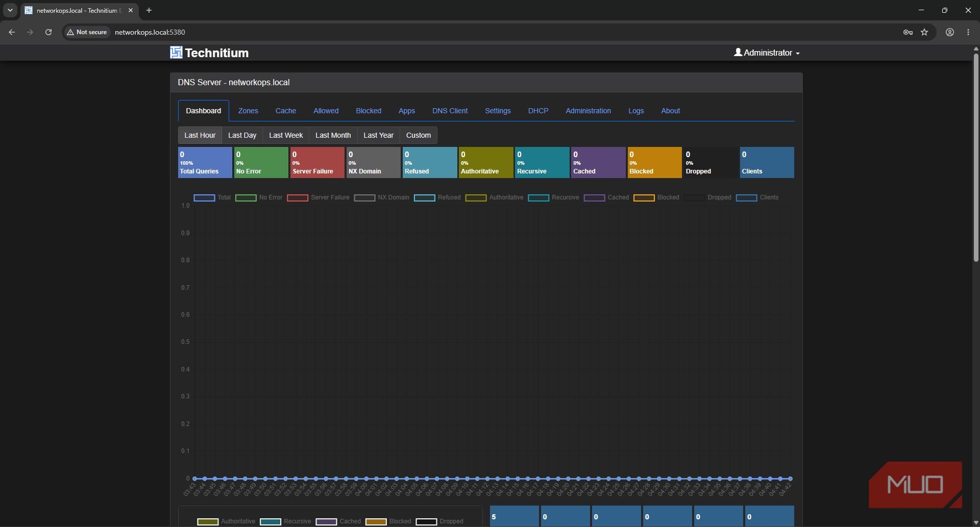The image size is (980, 527).
Task: Open the Zones tab
Action: click(248, 111)
